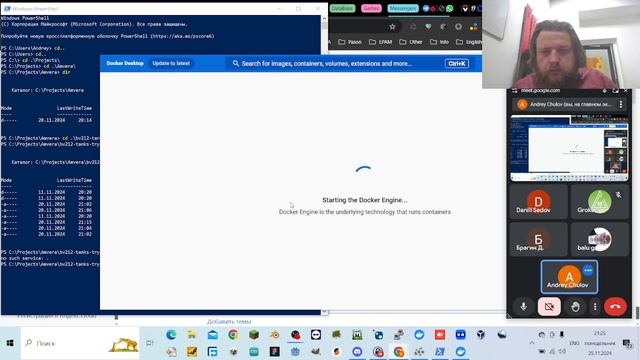
Task: Click the Starting the Docker Engine message
Action: click(x=365, y=200)
